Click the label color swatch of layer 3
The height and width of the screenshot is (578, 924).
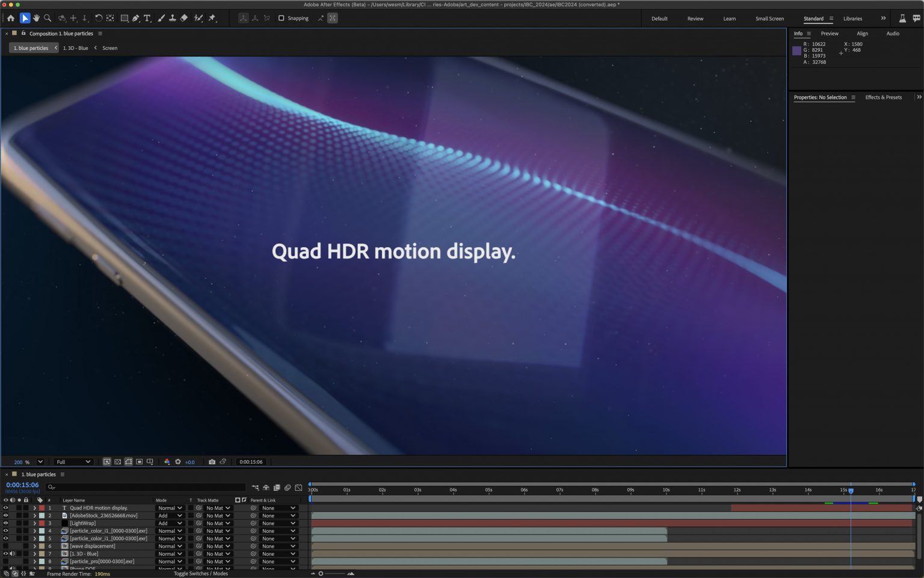[x=40, y=523]
